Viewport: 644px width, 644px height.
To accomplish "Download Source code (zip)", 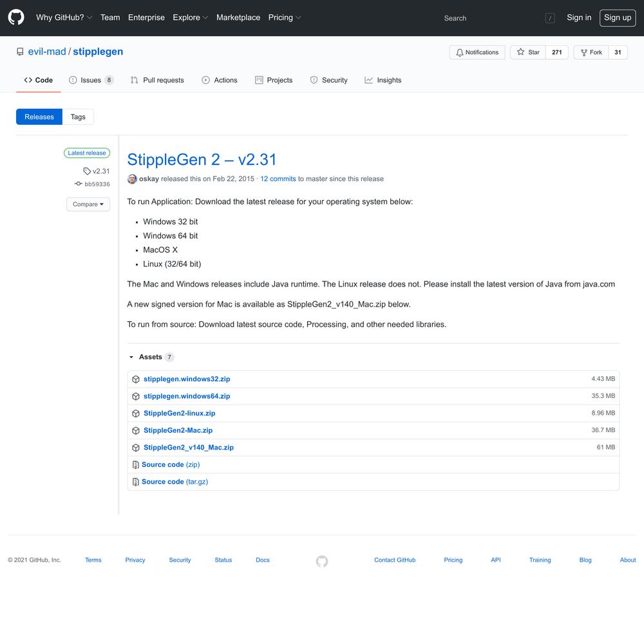I will (171, 464).
